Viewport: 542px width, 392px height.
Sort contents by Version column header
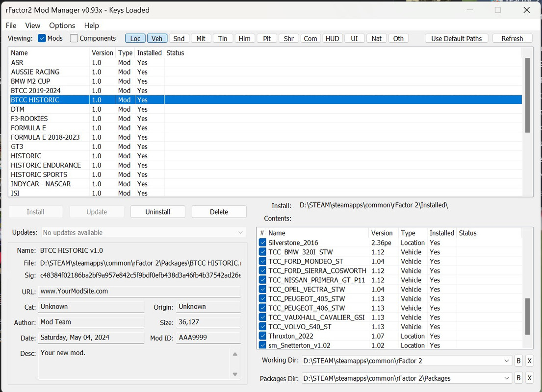click(x=383, y=233)
